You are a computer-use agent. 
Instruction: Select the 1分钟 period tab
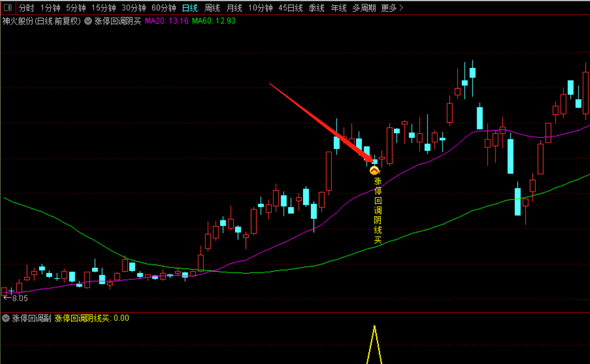pos(50,8)
